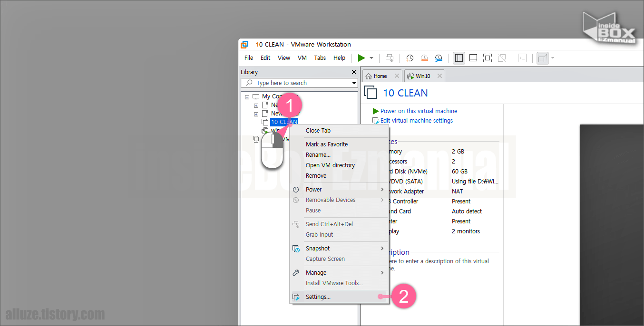Collapse the My Computer tree node

(x=247, y=96)
